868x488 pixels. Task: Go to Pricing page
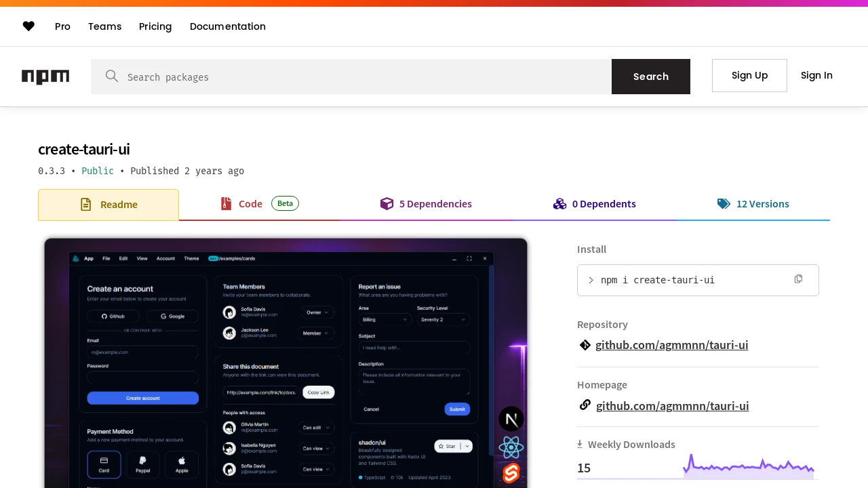tap(155, 26)
